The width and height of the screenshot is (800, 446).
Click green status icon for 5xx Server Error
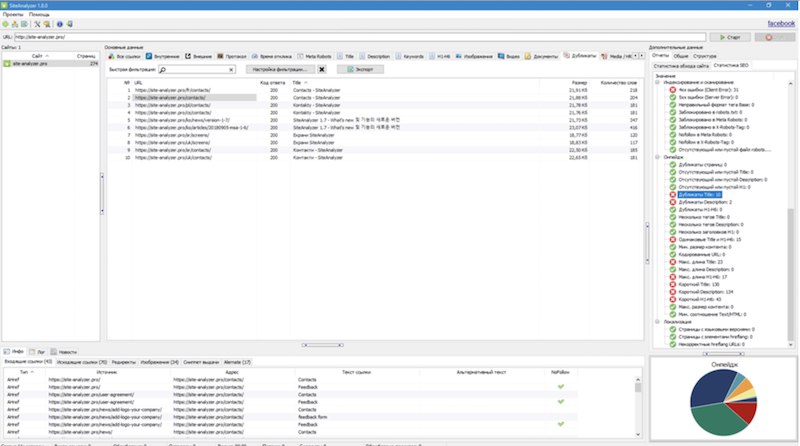[672, 97]
